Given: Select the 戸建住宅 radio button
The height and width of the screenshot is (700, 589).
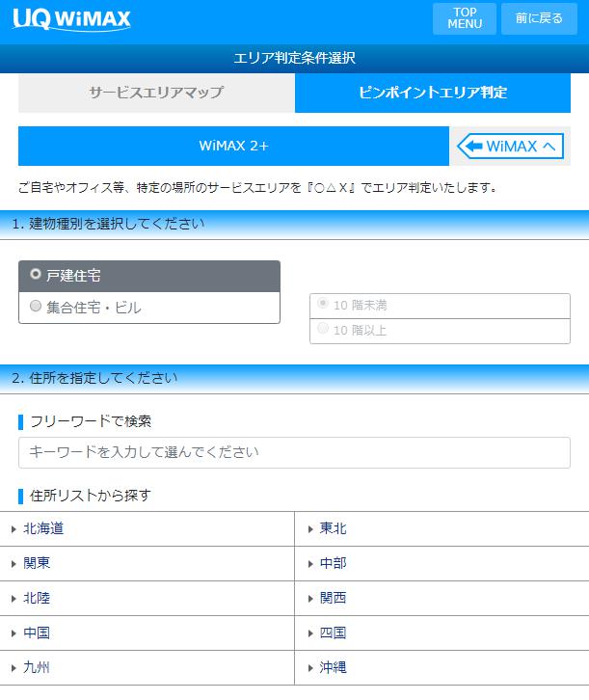Looking at the screenshot, I should point(36,274).
